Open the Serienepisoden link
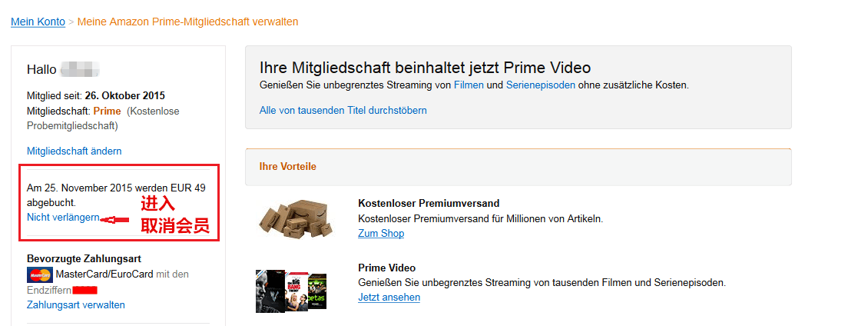This screenshot has width=868, height=326. pos(540,85)
